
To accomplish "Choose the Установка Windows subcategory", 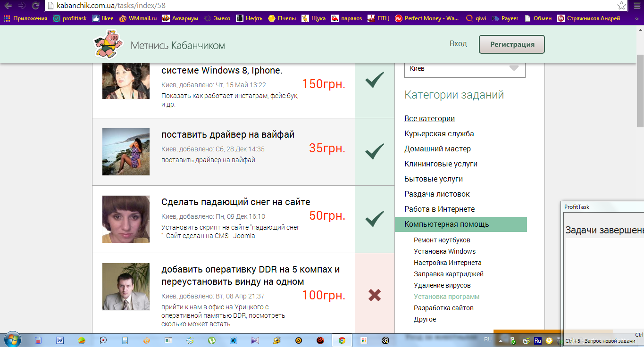I will pyautogui.click(x=444, y=251).
